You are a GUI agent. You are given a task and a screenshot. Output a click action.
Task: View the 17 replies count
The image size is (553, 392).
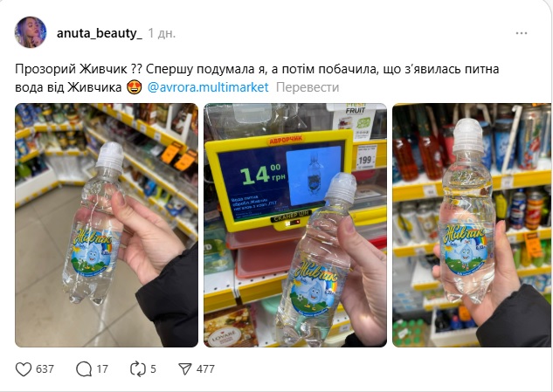click(102, 369)
